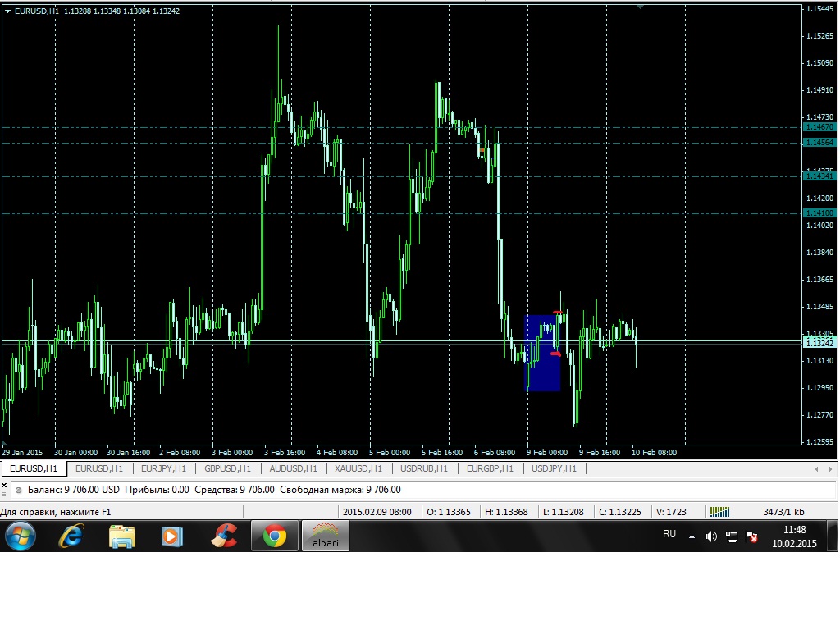Click the chart shift marker at the top
Viewport: 840px width, 630px height.
pos(640,7)
